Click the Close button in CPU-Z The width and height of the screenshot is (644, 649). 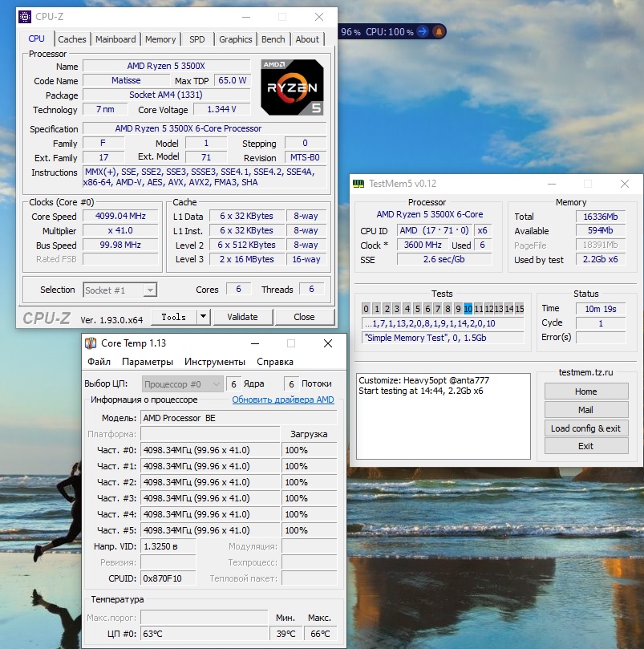coord(304,317)
